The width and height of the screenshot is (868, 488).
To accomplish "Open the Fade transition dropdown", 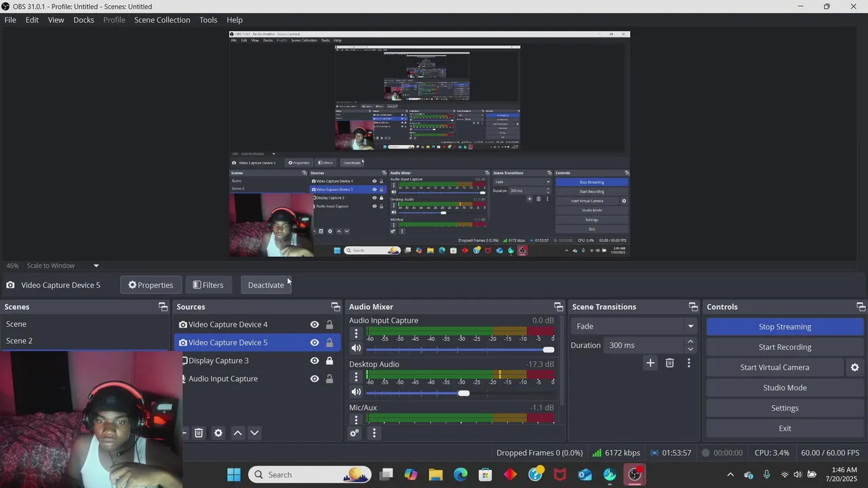I will [x=634, y=326].
